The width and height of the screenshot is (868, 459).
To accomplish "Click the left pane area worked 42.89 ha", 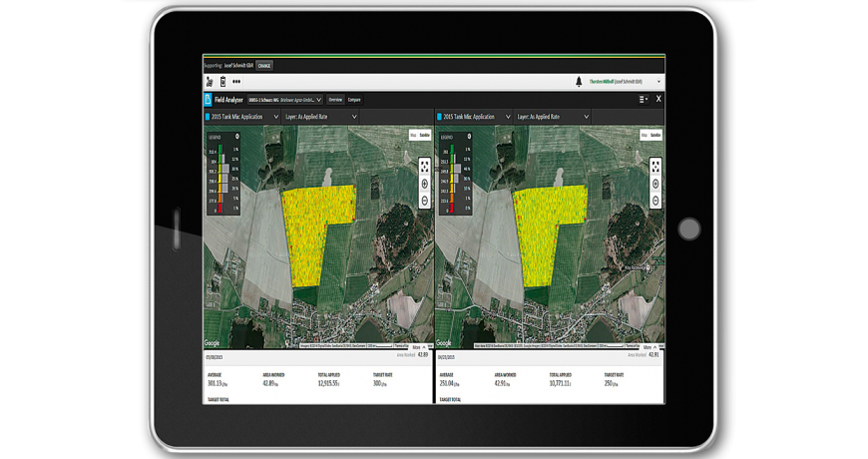I will (269, 384).
